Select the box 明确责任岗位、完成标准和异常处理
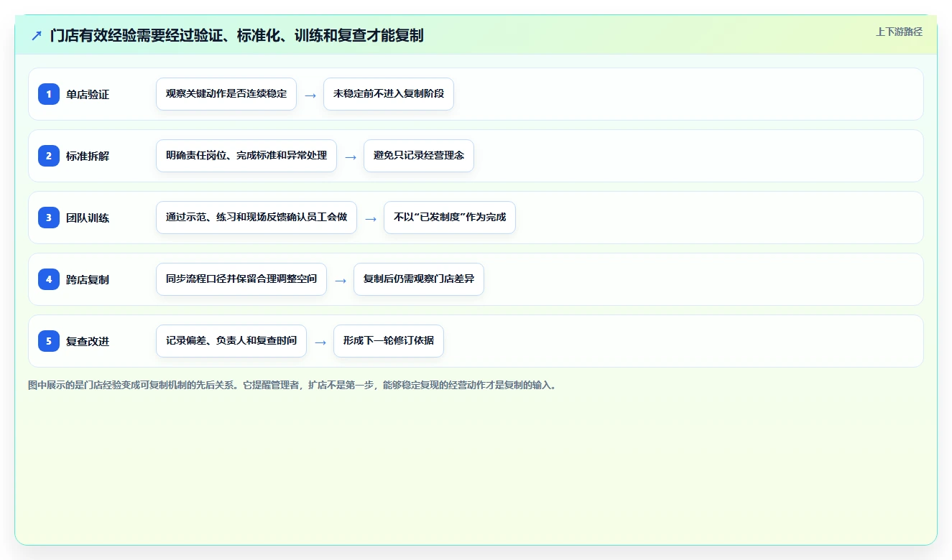 [x=246, y=156]
